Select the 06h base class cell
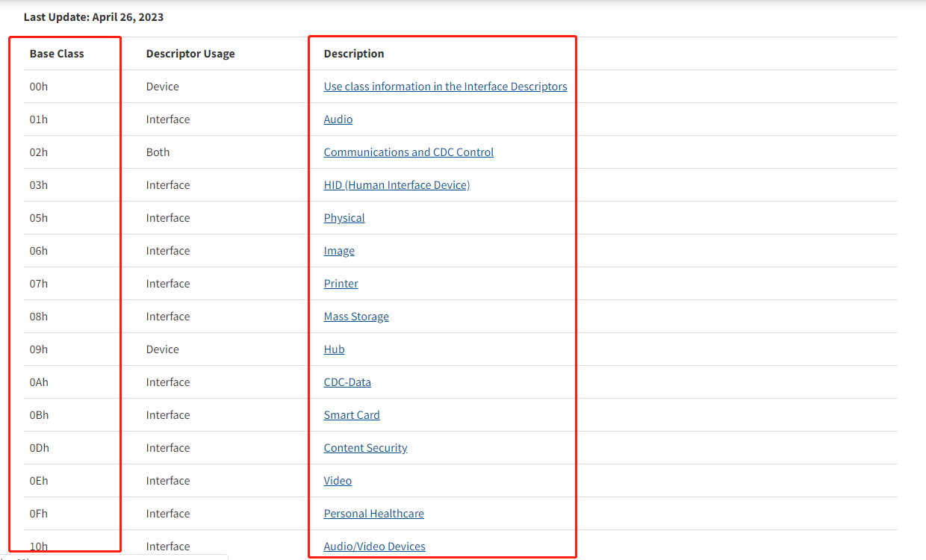The image size is (926, 560). click(x=39, y=251)
